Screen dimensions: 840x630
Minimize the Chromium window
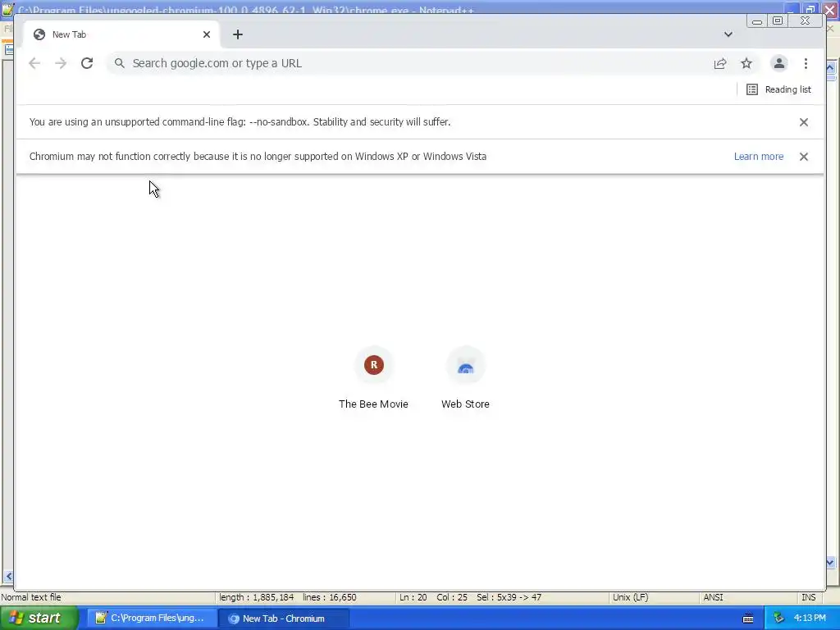pyautogui.click(x=757, y=21)
